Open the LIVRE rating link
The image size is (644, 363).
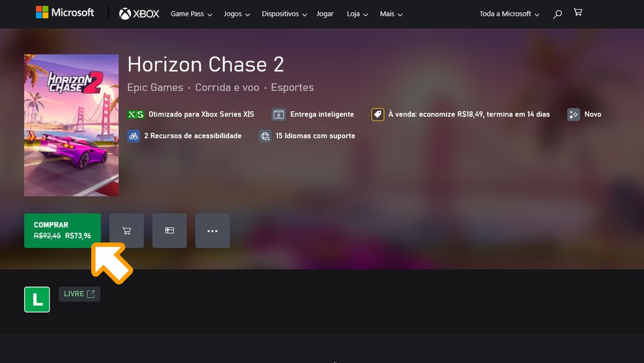pyautogui.click(x=79, y=294)
